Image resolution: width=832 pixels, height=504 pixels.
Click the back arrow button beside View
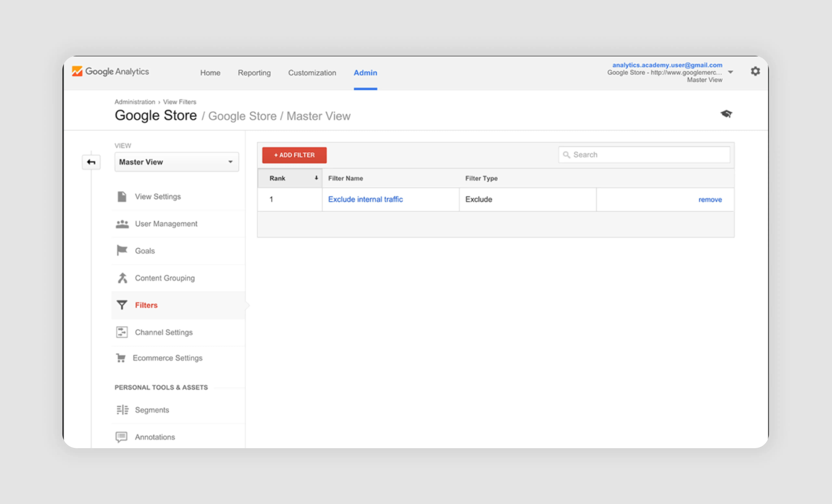(91, 162)
